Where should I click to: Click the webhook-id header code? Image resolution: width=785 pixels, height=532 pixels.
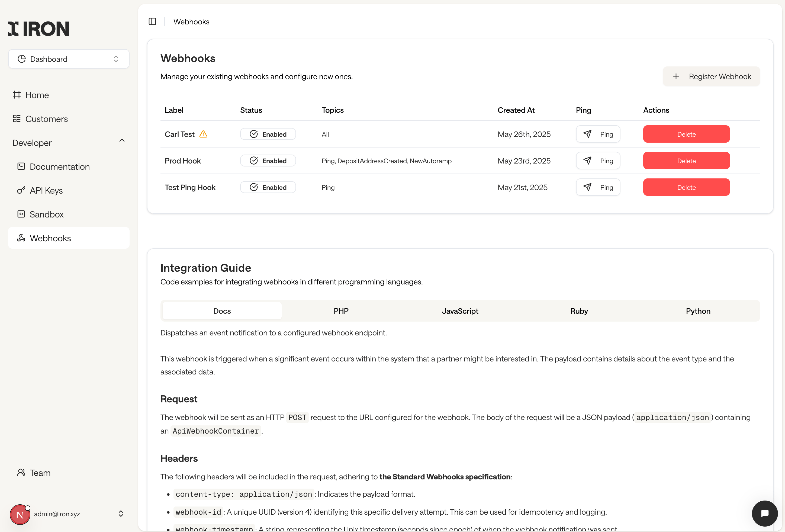pyautogui.click(x=198, y=512)
